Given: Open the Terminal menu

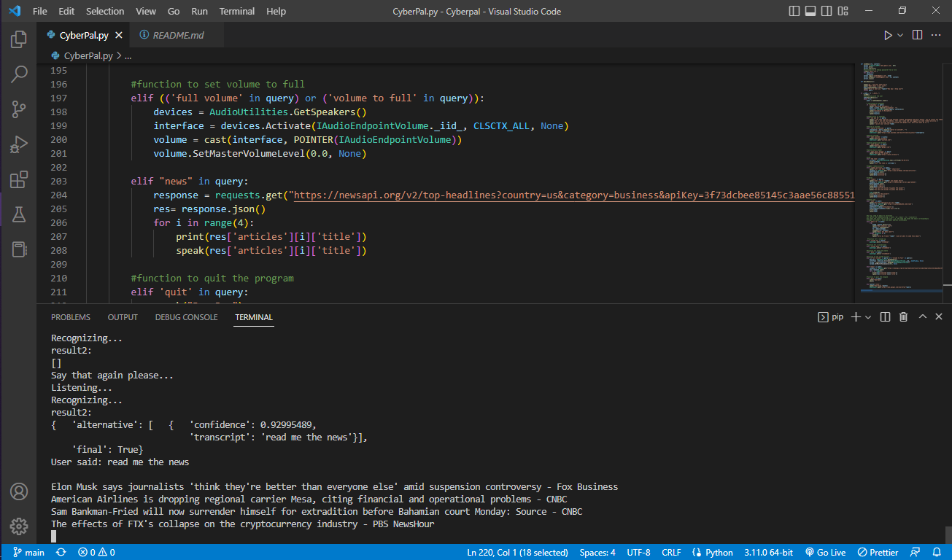Looking at the screenshot, I should pos(237,11).
